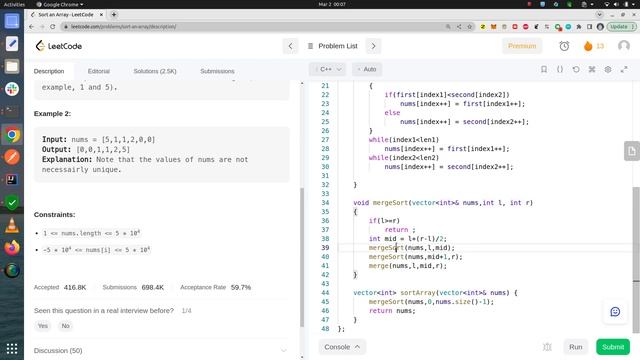This screenshot has width=640, height=360.
Task: Go to next problem arrow
Action: pyautogui.click(x=373, y=46)
